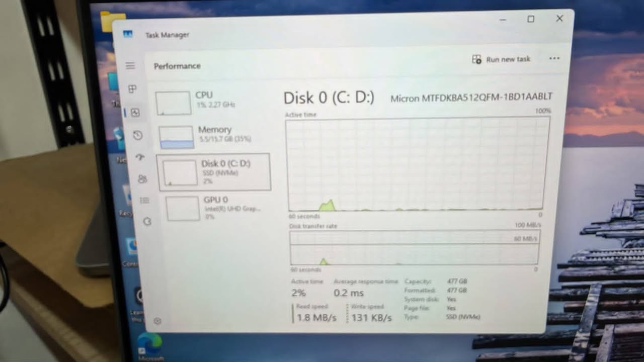Open the Users page icon
Viewport: 644px width, 362px height.
pos(142,179)
